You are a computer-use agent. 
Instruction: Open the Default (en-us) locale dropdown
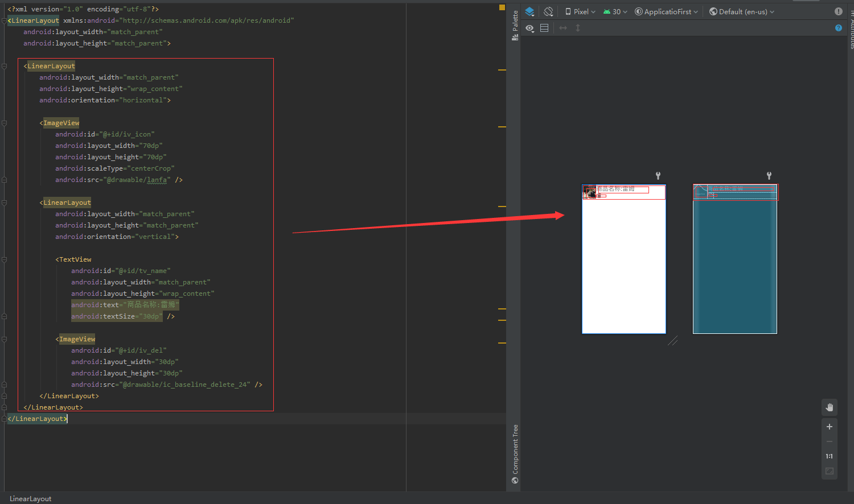pyautogui.click(x=742, y=11)
